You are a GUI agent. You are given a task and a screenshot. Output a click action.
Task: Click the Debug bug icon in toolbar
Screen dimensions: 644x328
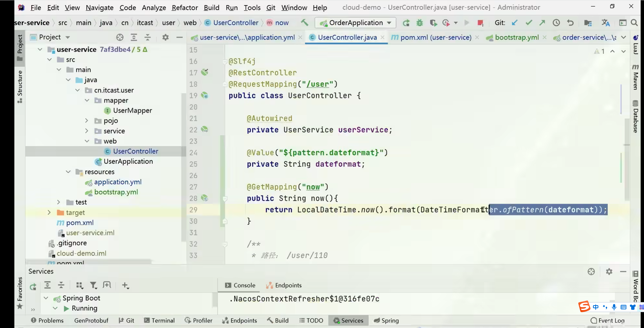[420, 23]
